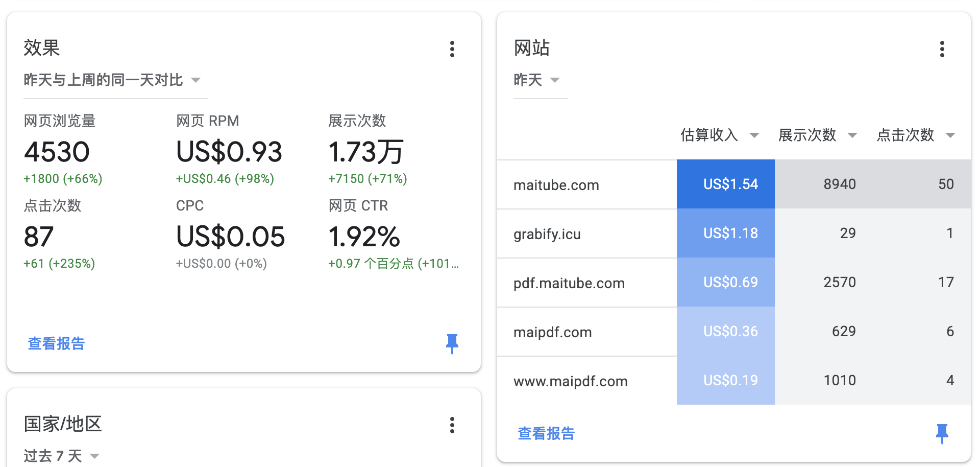Select the grabify.icu row label
This screenshot has width=980, height=467.
(x=547, y=234)
